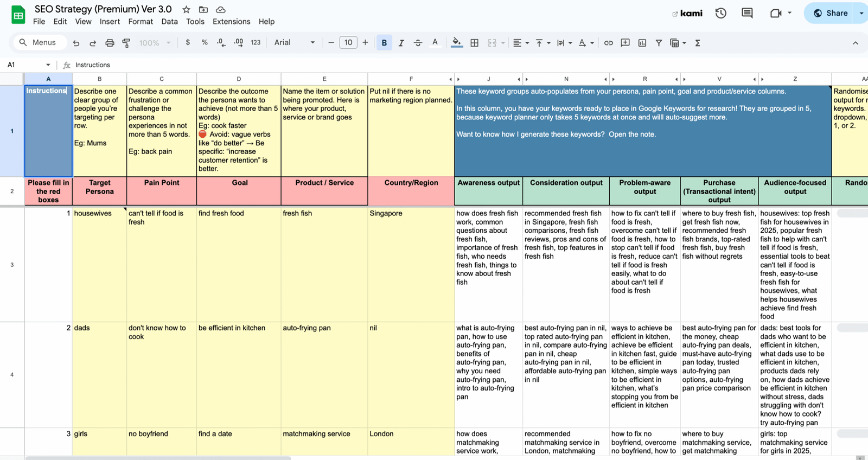Format as currency

point(188,42)
